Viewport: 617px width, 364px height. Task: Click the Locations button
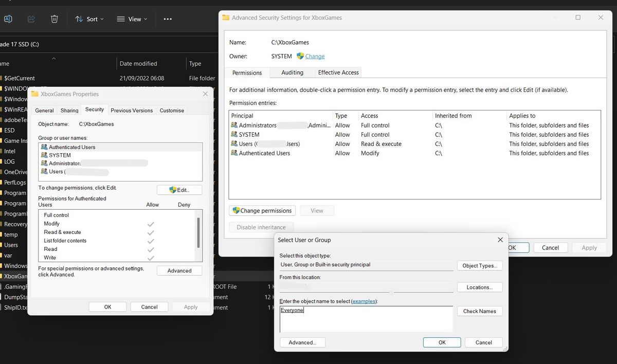point(479,287)
